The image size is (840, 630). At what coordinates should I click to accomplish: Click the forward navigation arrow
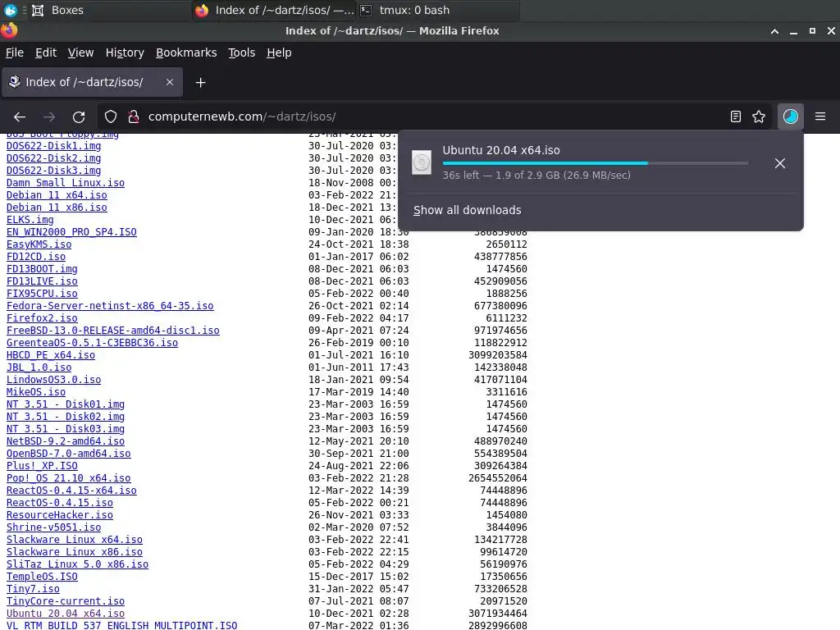[49, 116]
